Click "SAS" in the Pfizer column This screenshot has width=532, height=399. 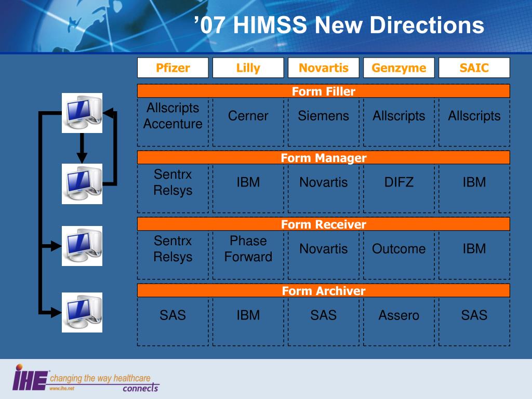pos(172,315)
